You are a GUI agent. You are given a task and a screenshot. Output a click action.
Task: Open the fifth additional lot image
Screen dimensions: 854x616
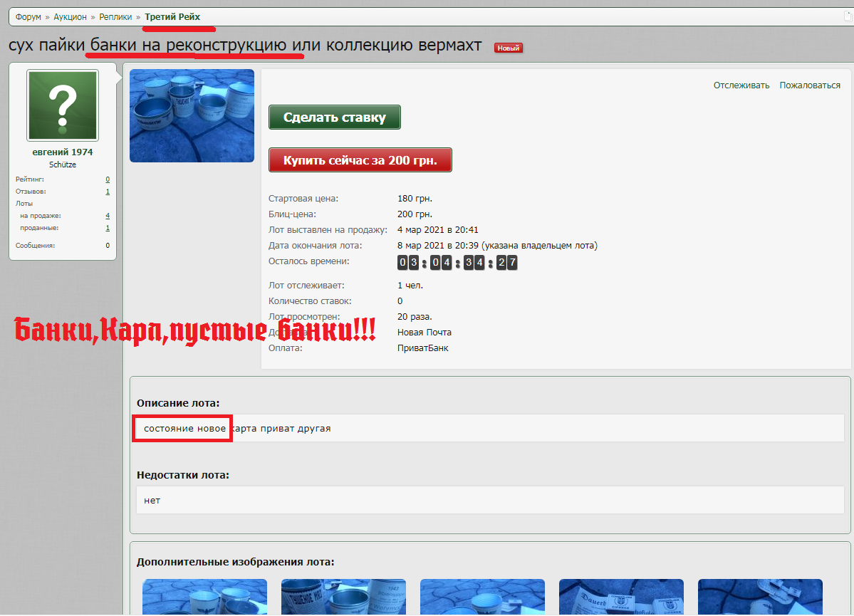click(760, 597)
